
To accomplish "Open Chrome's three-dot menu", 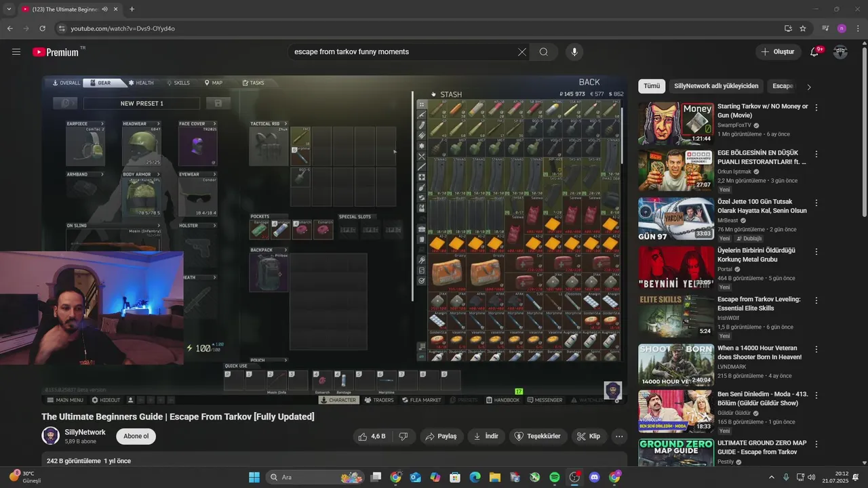I will point(857,28).
